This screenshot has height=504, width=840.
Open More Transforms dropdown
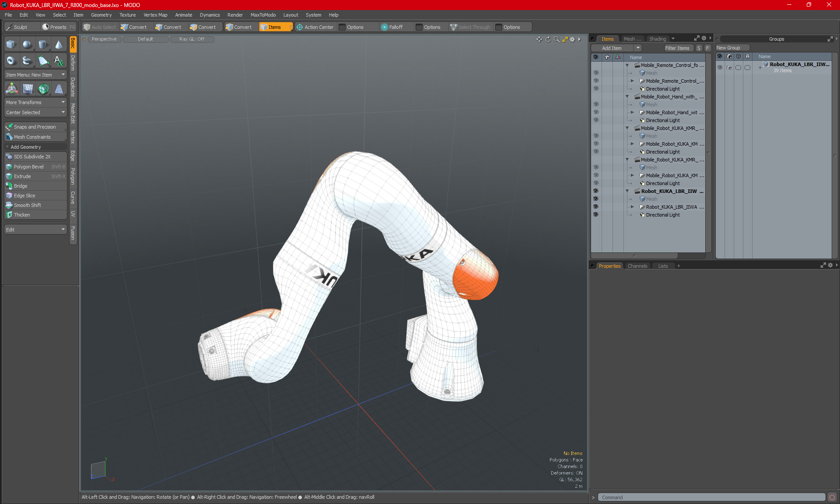(x=35, y=102)
